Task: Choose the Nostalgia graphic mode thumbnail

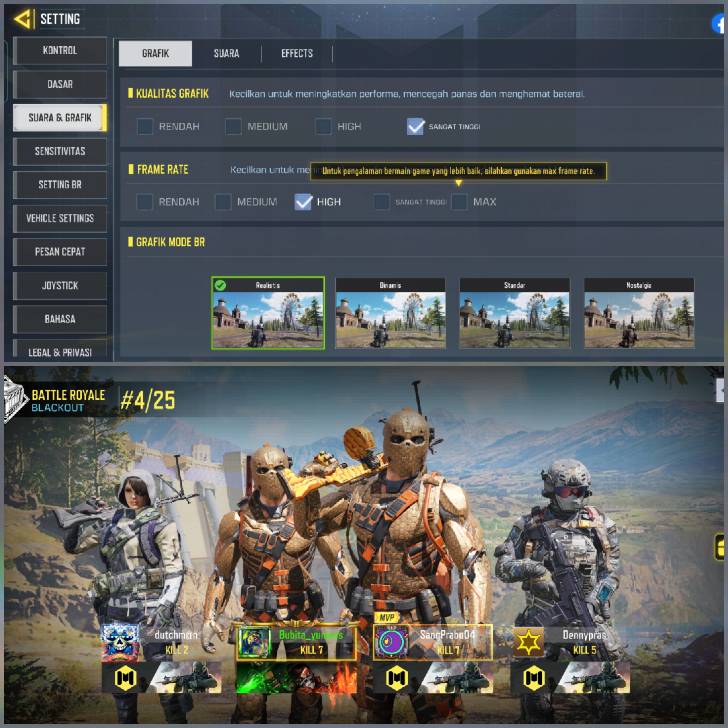Action: tap(639, 313)
